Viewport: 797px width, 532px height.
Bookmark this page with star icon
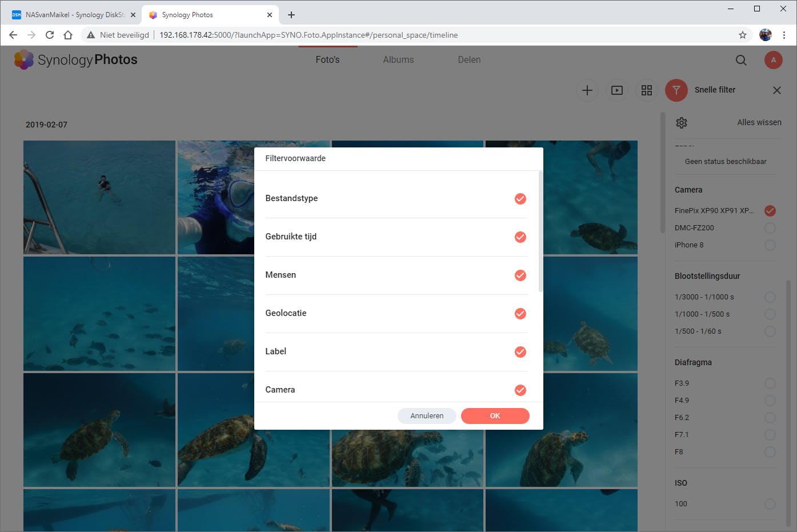(x=743, y=35)
